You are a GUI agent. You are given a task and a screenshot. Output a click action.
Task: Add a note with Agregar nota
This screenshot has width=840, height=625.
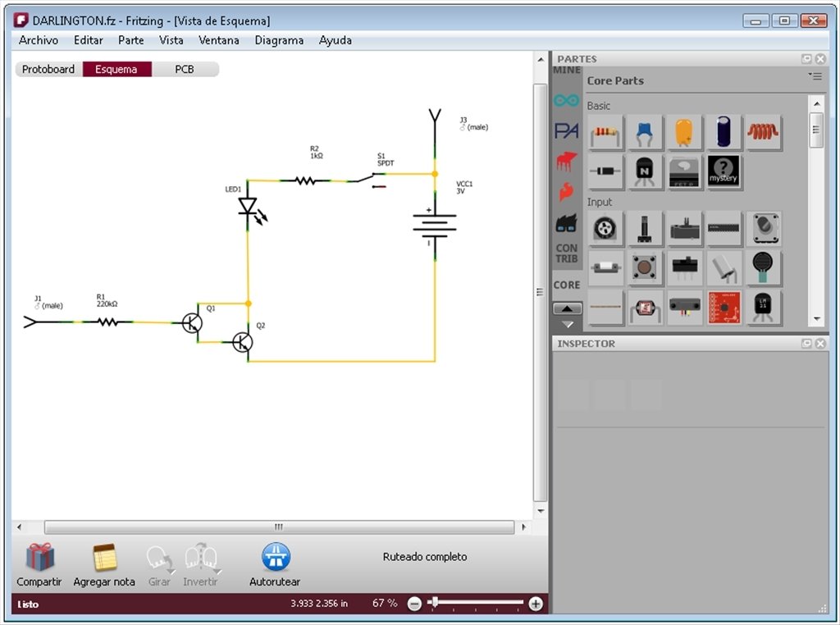[104, 565]
